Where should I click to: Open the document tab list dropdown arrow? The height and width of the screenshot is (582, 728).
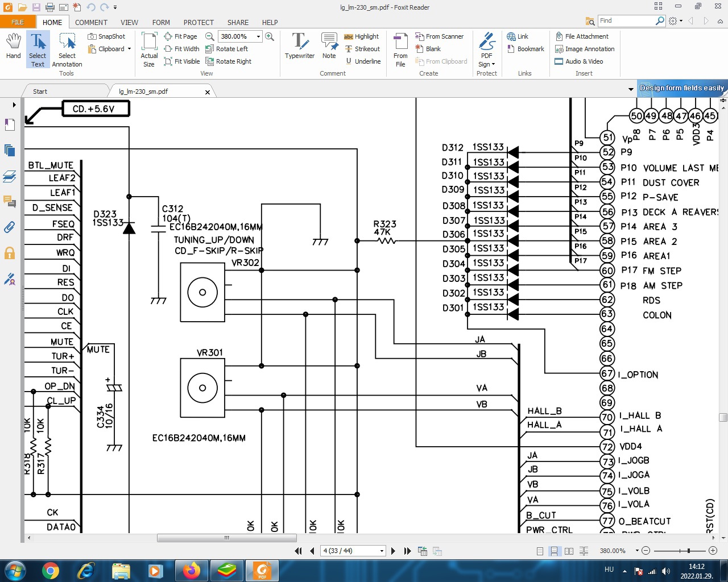(631, 89)
